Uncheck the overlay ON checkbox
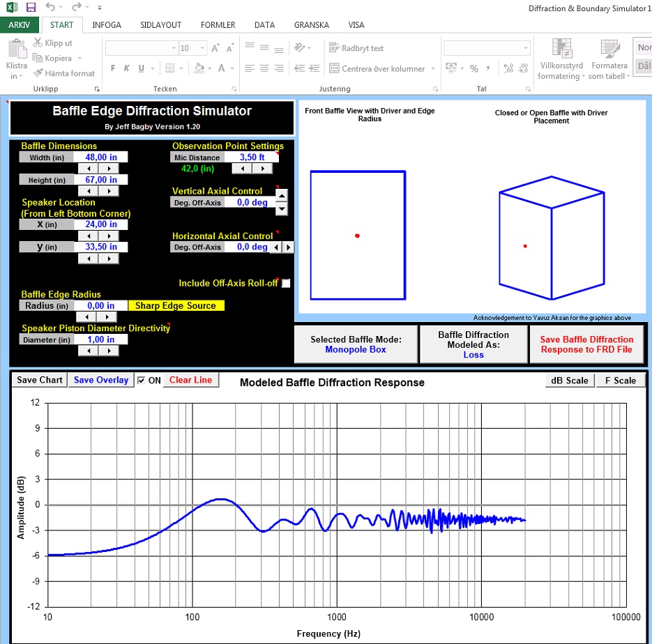The width and height of the screenshot is (652, 644). point(142,380)
